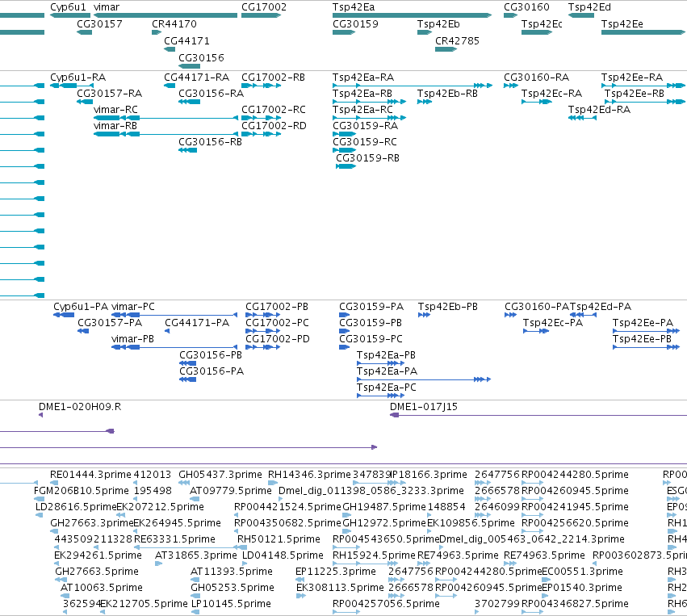Click the CG30156-PB protein label
Image resolution: width=687 pixels, height=616 pixels.
(211, 355)
